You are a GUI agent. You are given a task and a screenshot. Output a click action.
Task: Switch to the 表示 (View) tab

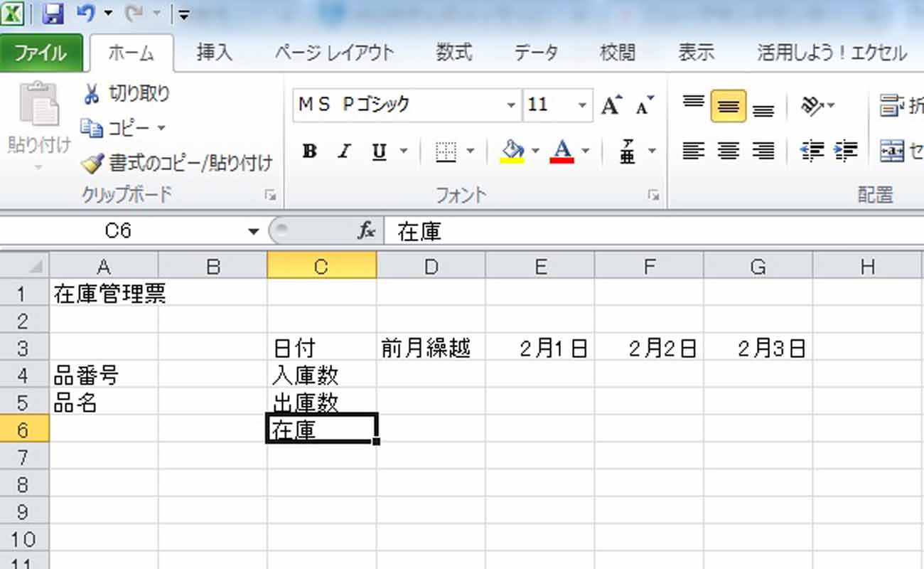pyautogui.click(x=696, y=53)
